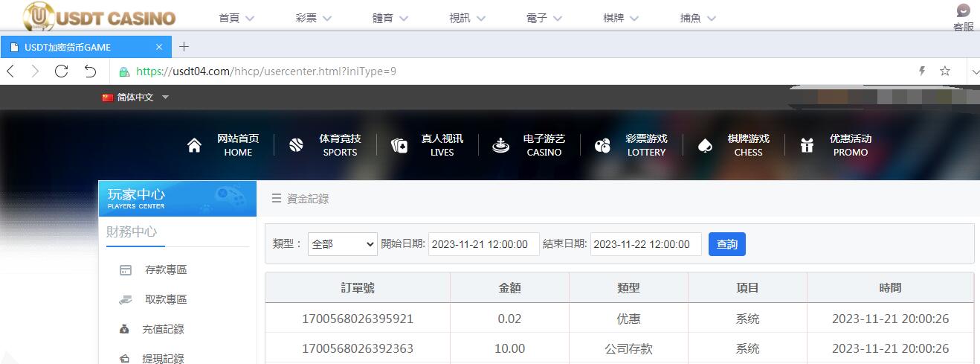This screenshot has width=980, height=364.
Task: Click the ball icon for 体育竞技
Action: [x=296, y=145]
